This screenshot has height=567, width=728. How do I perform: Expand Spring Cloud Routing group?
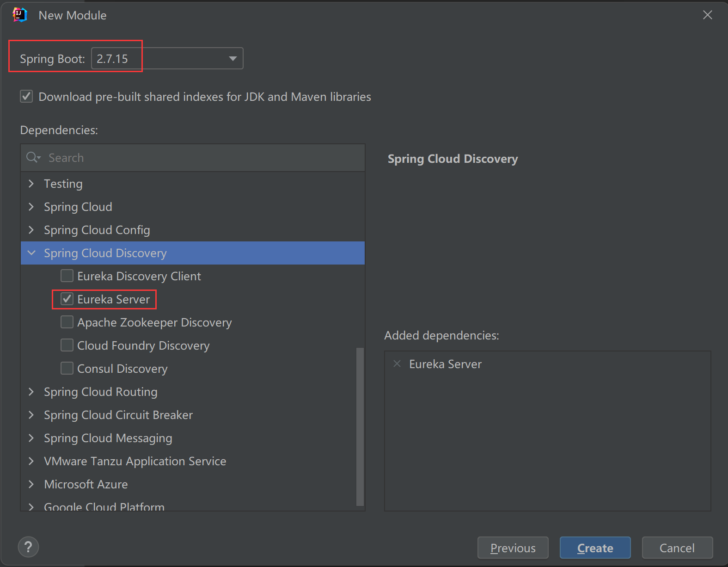[x=31, y=392]
